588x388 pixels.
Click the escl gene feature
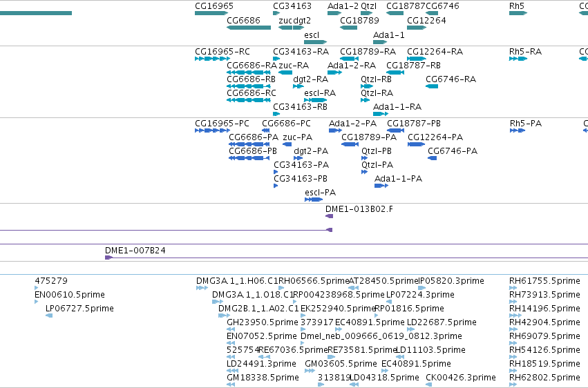coord(315,42)
